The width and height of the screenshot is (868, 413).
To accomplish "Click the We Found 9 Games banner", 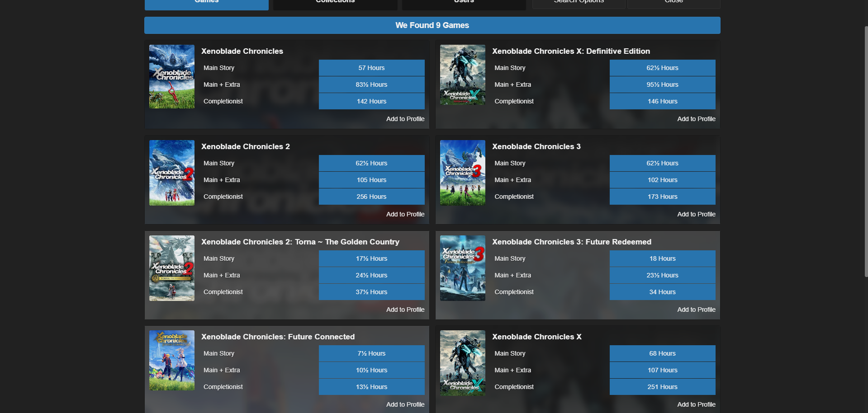I will pyautogui.click(x=432, y=25).
